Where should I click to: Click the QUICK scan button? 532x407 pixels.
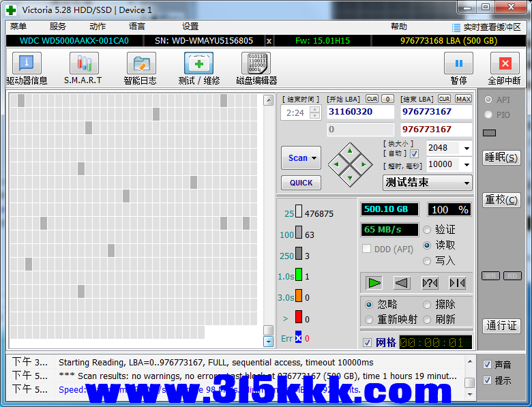coord(301,183)
